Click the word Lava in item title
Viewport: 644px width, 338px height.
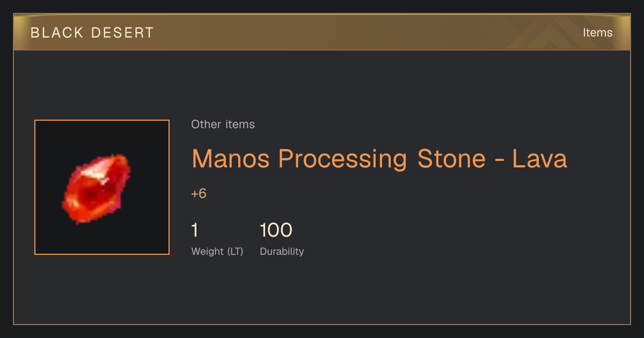(539, 159)
